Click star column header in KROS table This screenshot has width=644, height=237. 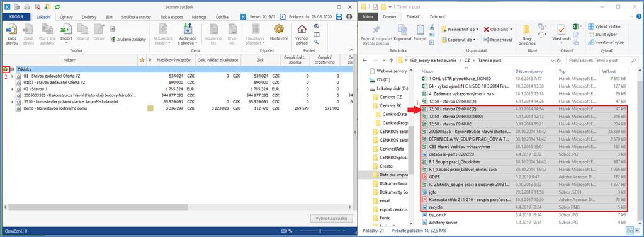142,60
